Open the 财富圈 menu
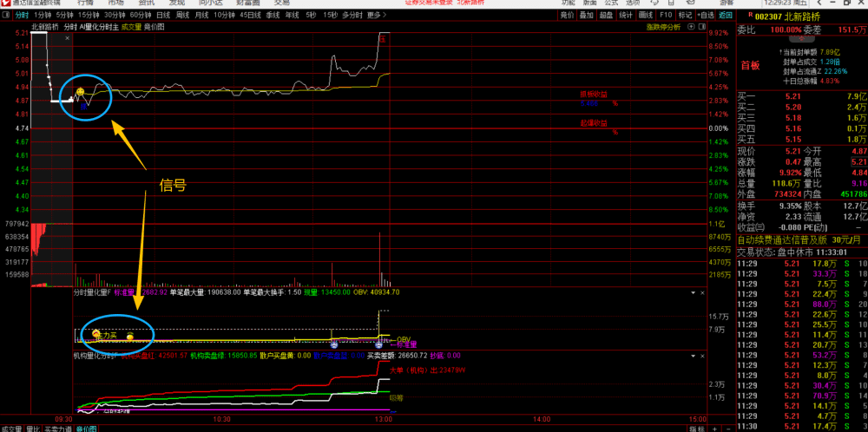The height and width of the screenshot is (432, 868). 247,3
